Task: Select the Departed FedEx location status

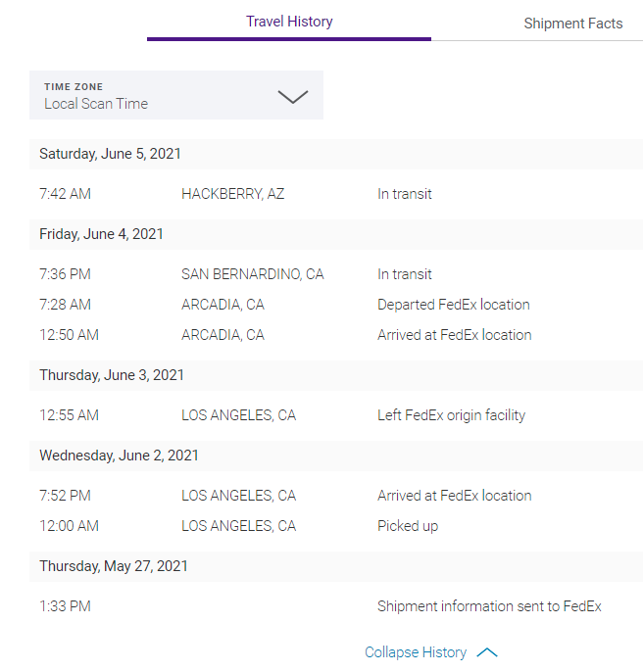Action: (454, 305)
